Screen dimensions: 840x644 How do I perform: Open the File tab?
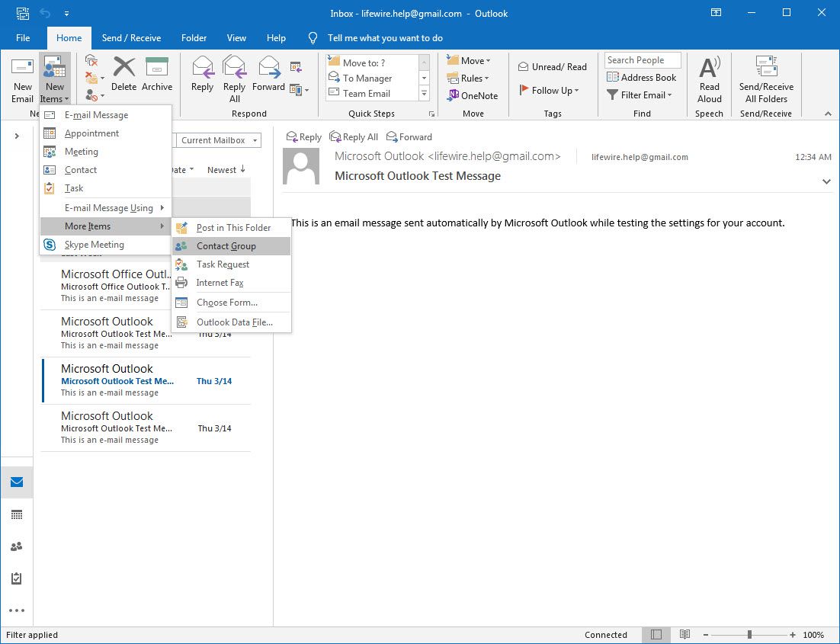click(x=23, y=38)
